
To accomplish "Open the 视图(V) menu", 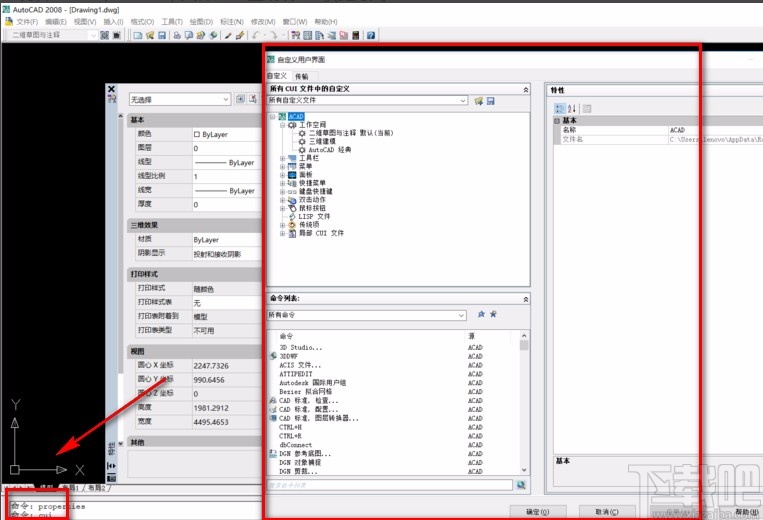I will [85, 22].
